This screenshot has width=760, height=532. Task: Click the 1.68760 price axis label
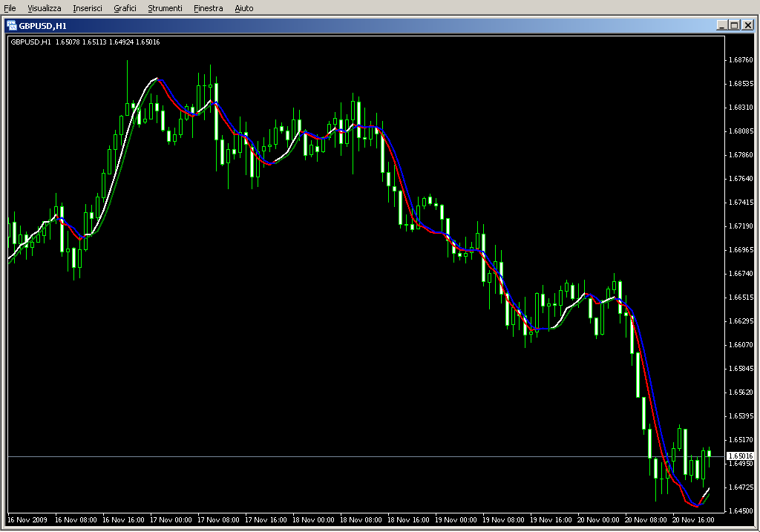point(741,60)
